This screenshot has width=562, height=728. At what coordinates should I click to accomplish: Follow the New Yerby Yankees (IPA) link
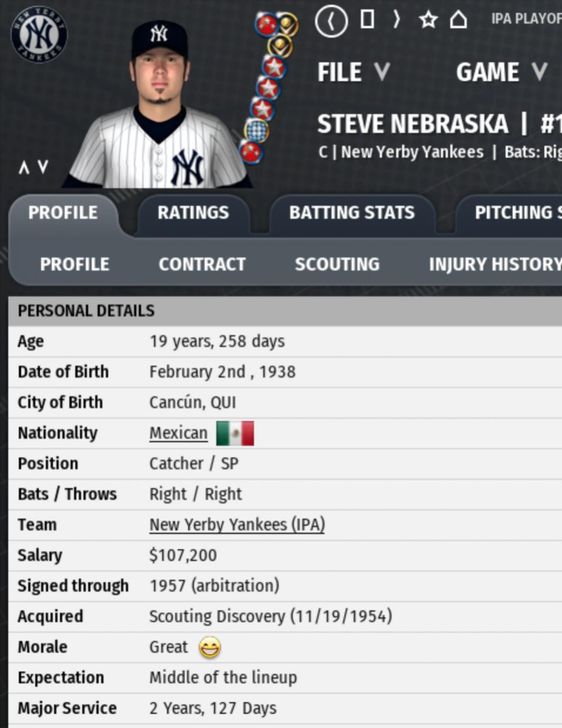point(237,524)
